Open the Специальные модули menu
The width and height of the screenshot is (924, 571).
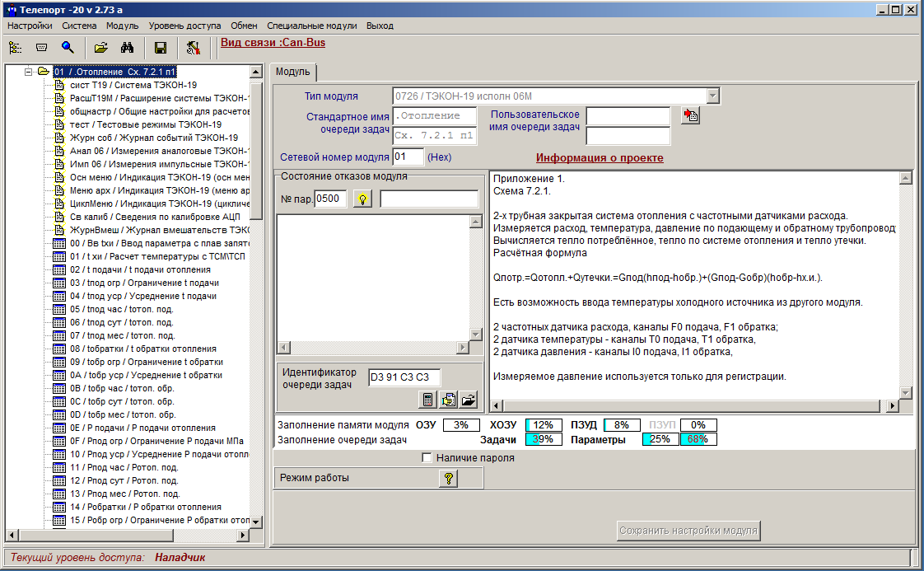293,26
